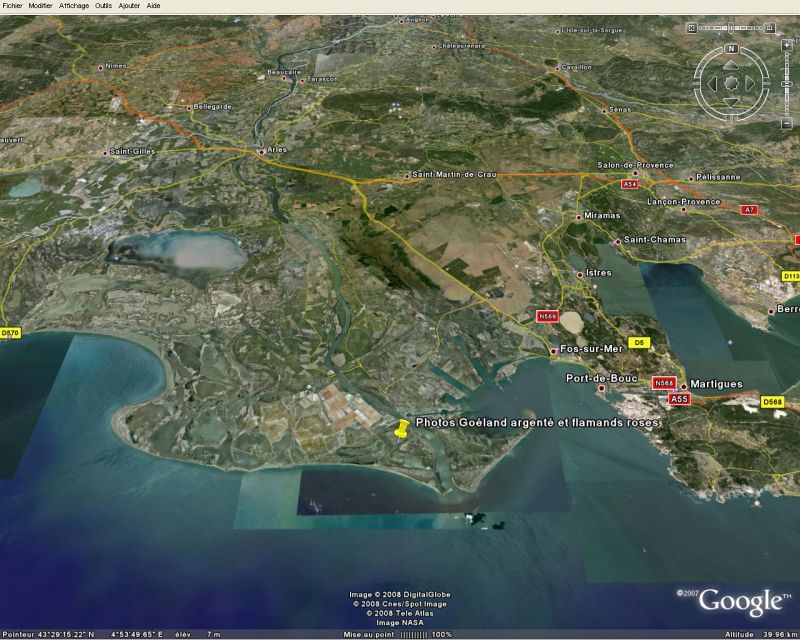The height and width of the screenshot is (640, 800).
Task: Click the horizontal tilt slider handle
Action: point(731,28)
